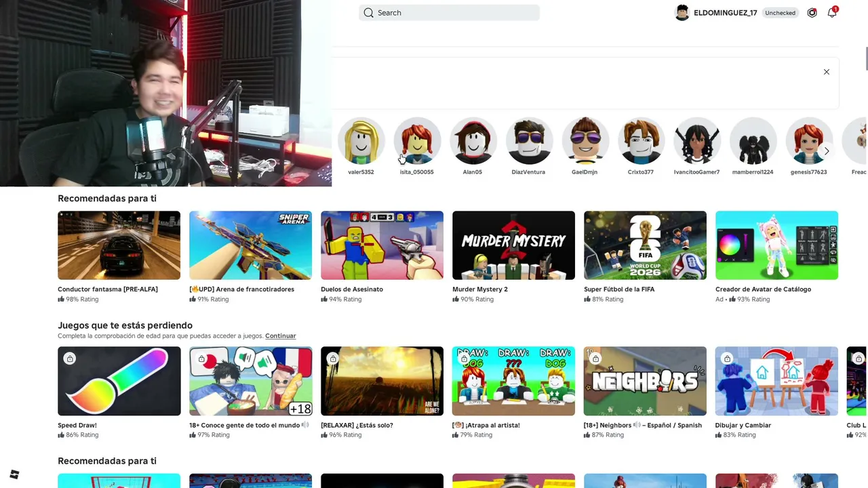Image resolution: width=868 pixels, height=488 pixels.
Task: Open friend DiazVentura's avatar
Action: [529, 141]
